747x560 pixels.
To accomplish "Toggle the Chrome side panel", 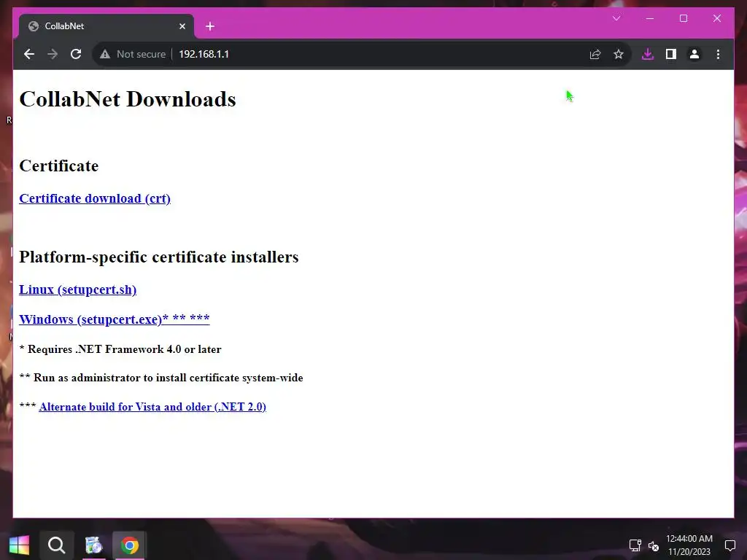I will (x=671, y=54).
